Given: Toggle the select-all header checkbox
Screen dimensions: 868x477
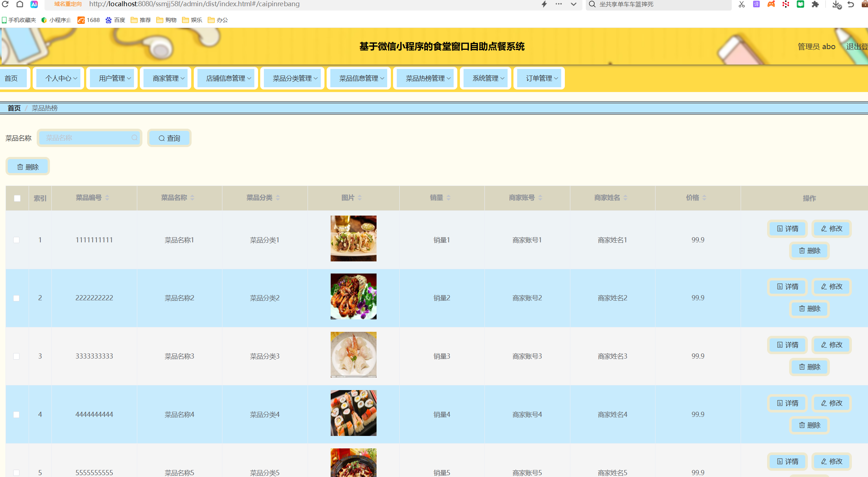Looking at the screenshot, I should click(17, 198).
